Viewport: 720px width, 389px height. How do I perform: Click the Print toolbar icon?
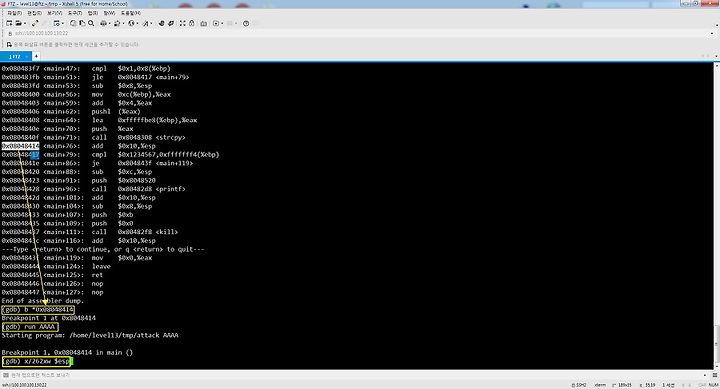pos(103,23)
